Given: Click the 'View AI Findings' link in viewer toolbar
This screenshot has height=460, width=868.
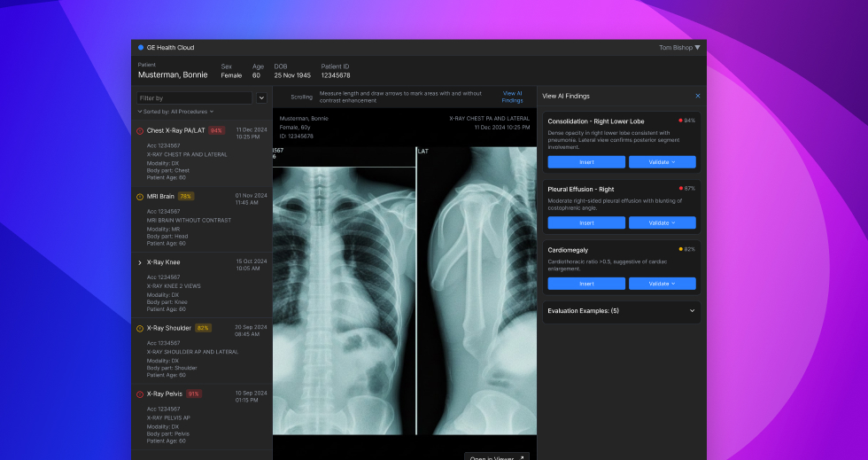Looking at the screenshot, I should coord(512,97).
